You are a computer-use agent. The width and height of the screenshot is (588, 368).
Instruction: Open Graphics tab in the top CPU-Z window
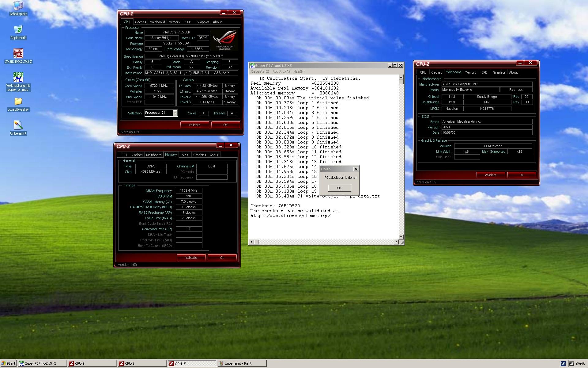[203, 22]
